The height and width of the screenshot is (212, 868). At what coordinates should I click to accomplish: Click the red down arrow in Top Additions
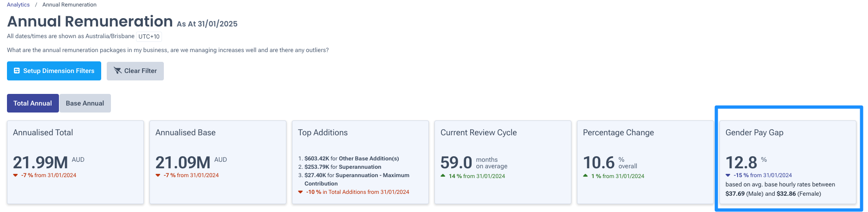pyautogui.click(x=300, y=192)
